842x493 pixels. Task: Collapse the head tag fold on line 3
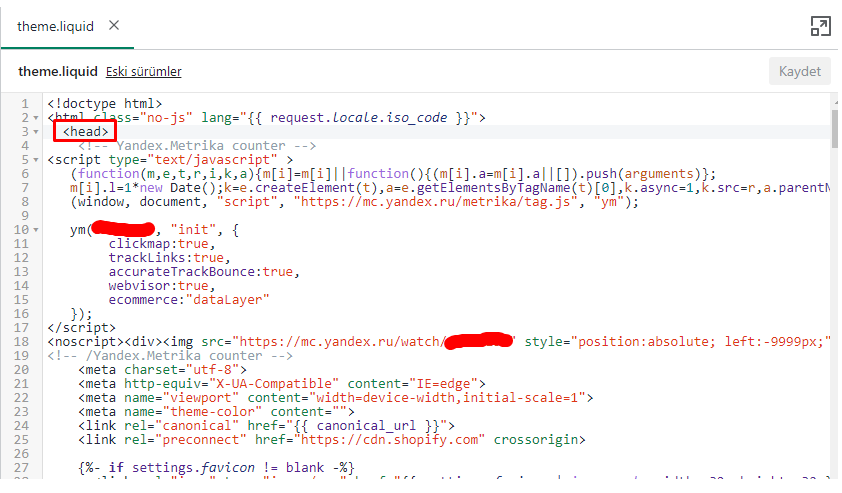coord(36,132)
